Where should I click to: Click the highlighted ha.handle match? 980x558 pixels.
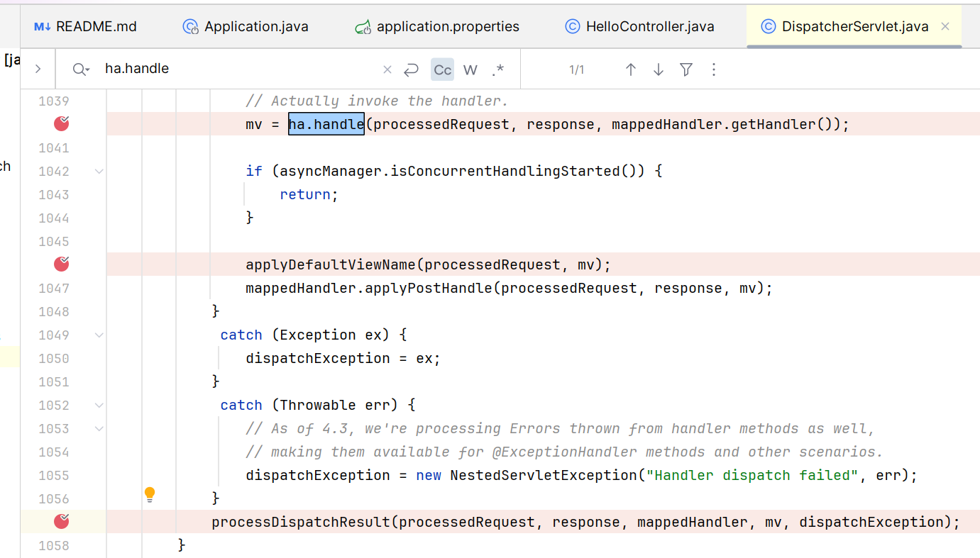pos(326,124)
